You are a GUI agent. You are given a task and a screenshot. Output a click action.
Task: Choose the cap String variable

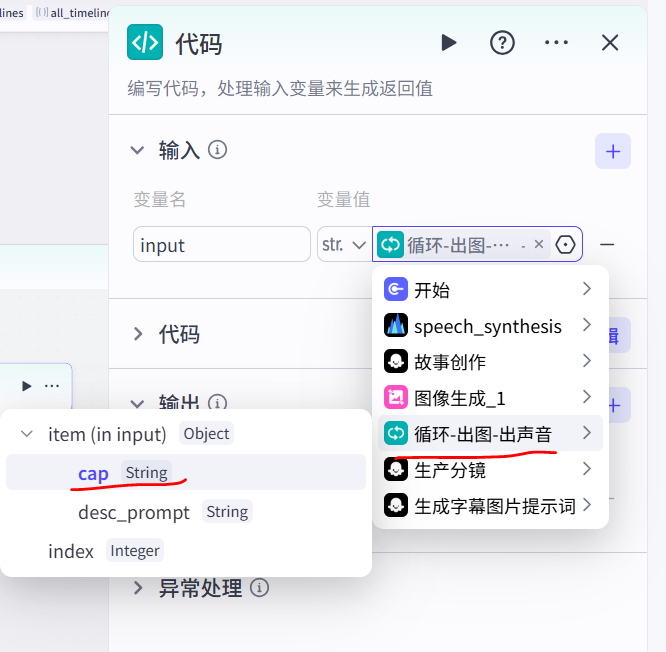(x=186, y=472)
